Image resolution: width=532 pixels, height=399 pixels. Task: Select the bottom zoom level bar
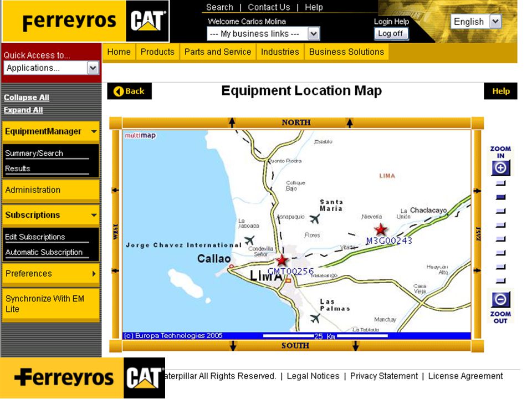coord(501,280)
